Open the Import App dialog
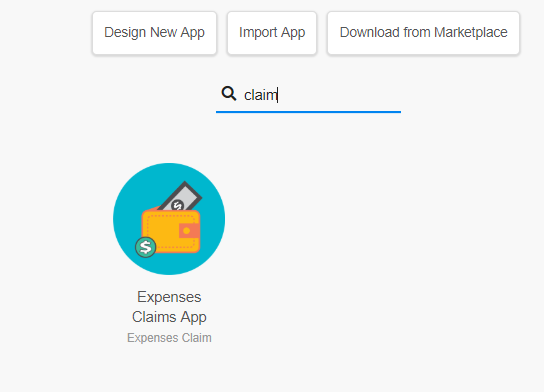545x392 pixels. 272,33
